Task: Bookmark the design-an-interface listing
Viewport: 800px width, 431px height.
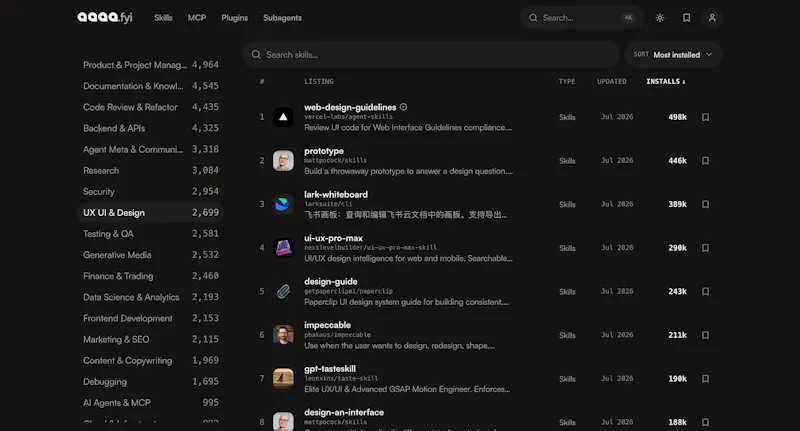Action: point(705,422)
